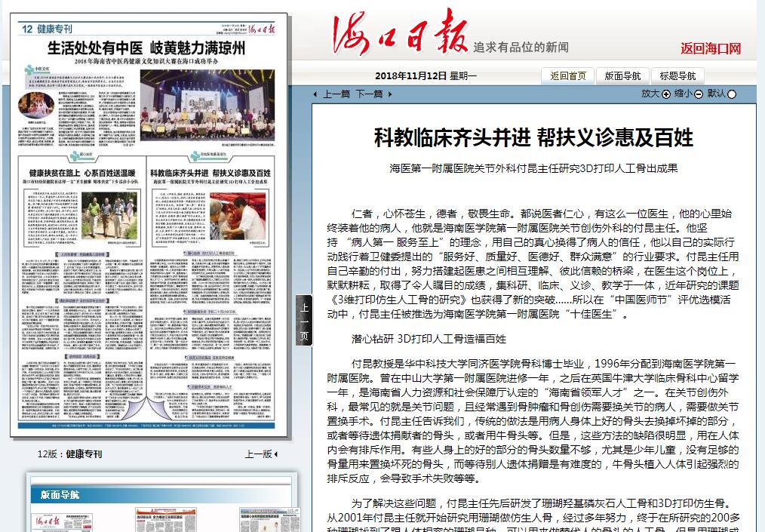Open the 标题导航 tab
This screenshot has width=765, height=532.
click(x=677, y=76)
